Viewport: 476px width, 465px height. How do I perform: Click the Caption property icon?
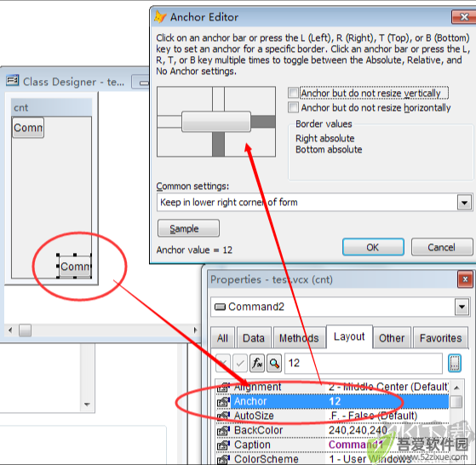pos(223,445)
